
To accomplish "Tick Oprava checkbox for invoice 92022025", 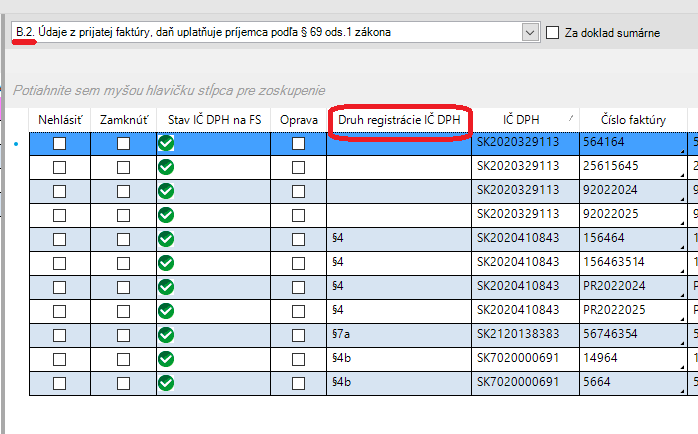I will [x=298, y=215].
